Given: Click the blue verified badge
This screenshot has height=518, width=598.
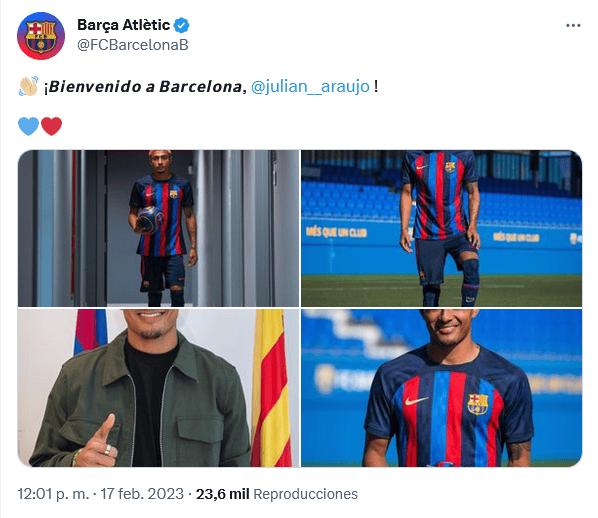Looking at the screenshot, I should pos(181,25).
